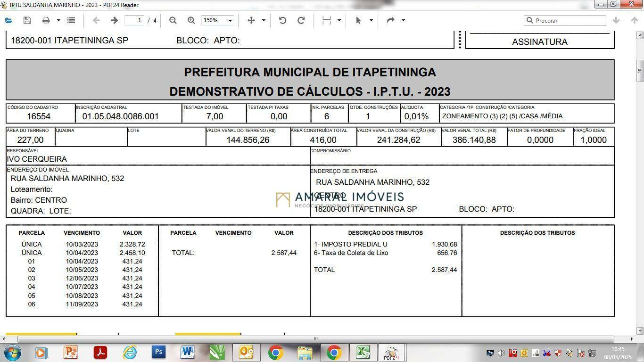Click the ÚNICA parcela value 2.328,72
Viewport: 644px width, 362px height.
point(132,244)
